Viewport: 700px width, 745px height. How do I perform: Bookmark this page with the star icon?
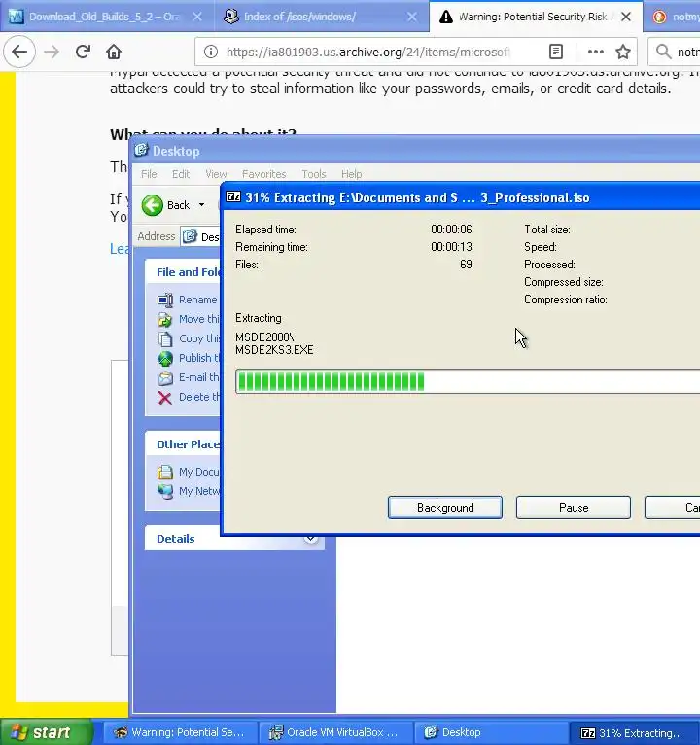tap(623, 52)
